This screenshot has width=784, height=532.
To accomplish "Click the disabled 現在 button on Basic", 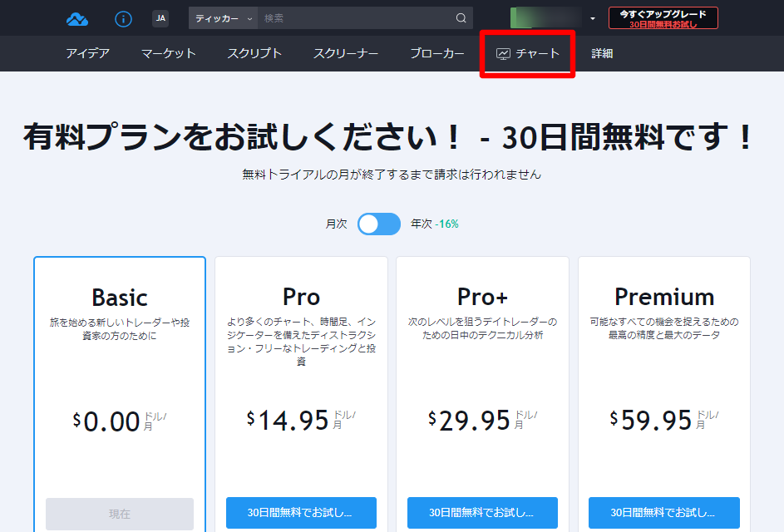I will (x=120, y=514).
